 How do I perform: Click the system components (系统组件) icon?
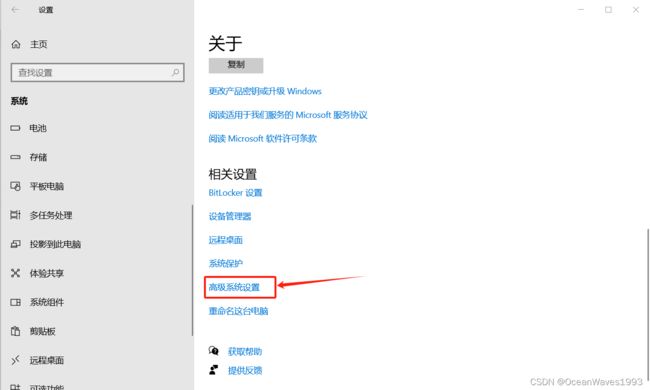(15, 302)
